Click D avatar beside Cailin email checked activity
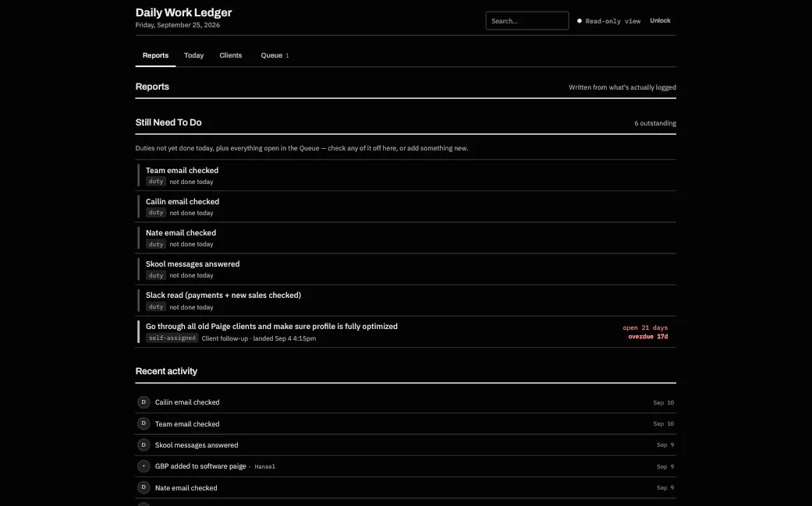812x506 pixels. [x=144, y=402]
